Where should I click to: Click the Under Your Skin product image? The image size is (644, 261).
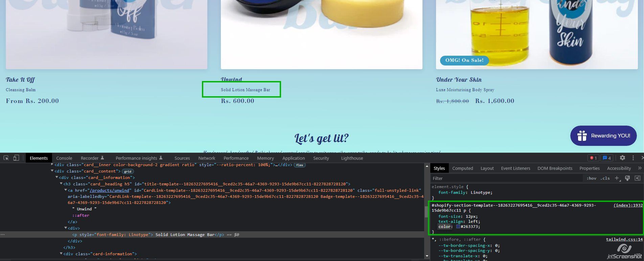click(537, 34)
